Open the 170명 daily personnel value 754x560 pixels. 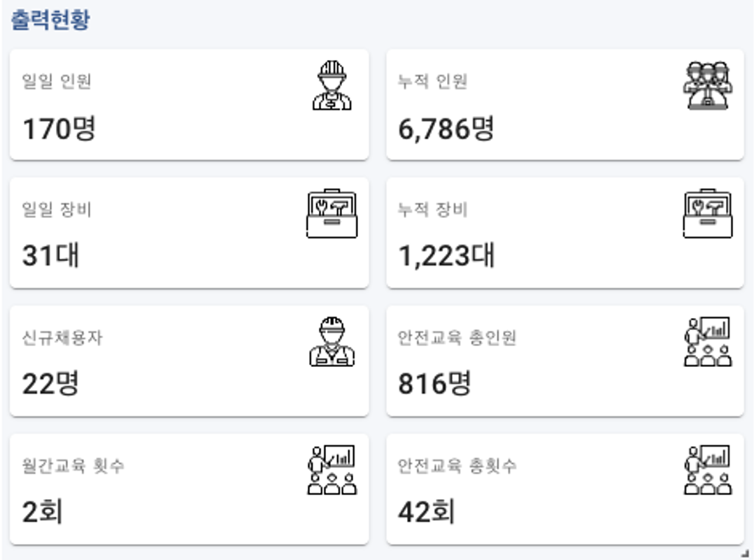(59, 129)
